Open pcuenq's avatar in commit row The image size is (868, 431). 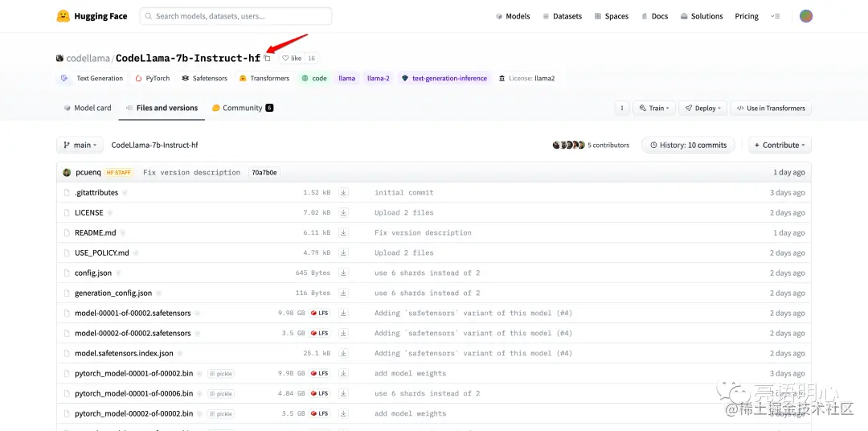click(x=67, y=172)
